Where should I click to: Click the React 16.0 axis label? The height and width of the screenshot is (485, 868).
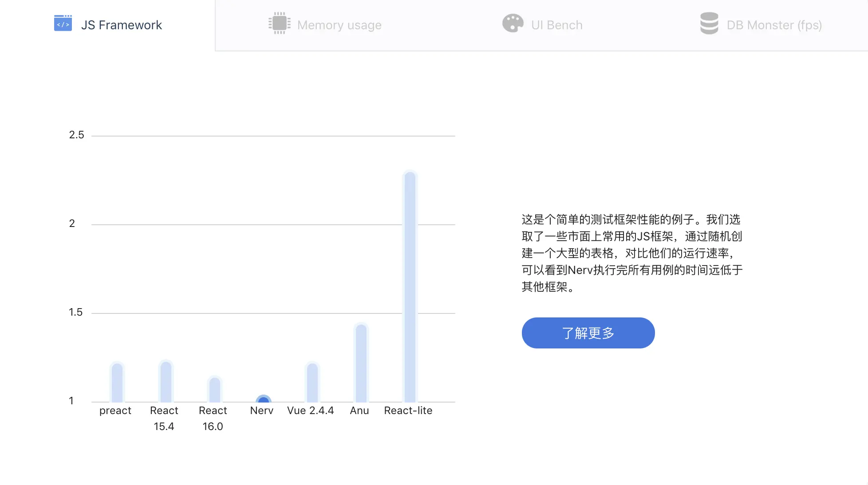click(x=213, y=419)
